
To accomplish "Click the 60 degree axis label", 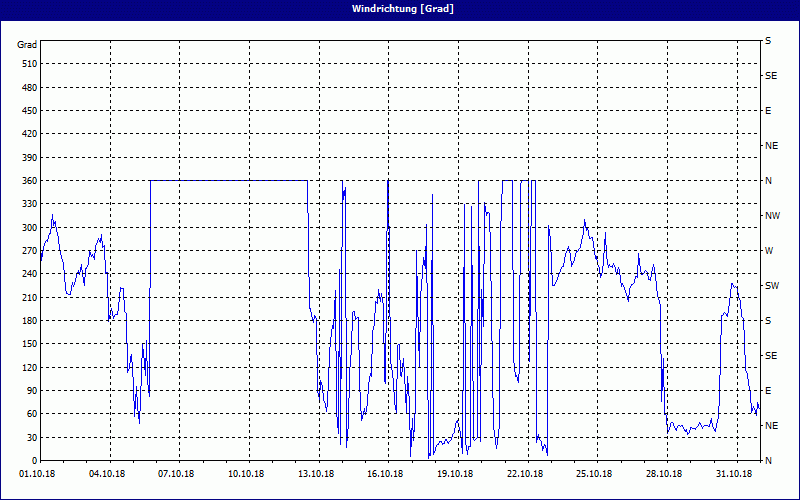I will [31, 414].
